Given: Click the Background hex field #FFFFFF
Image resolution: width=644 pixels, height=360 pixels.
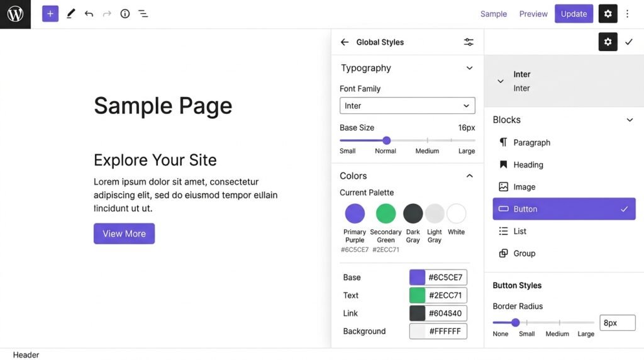Looking at the screenshot, I should (x=446, y=331).
